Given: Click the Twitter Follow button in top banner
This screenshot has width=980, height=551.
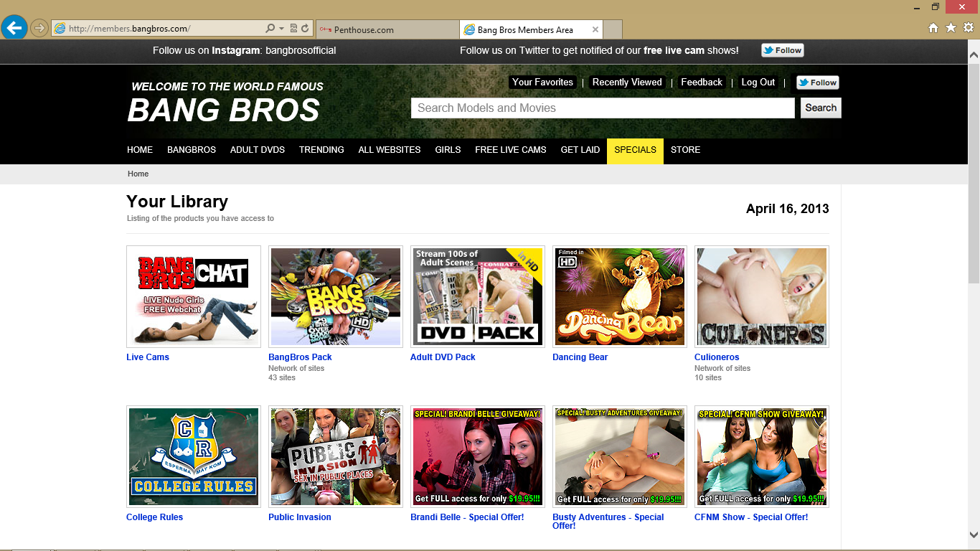Looking at the screenshot, I should coord(782,50).
